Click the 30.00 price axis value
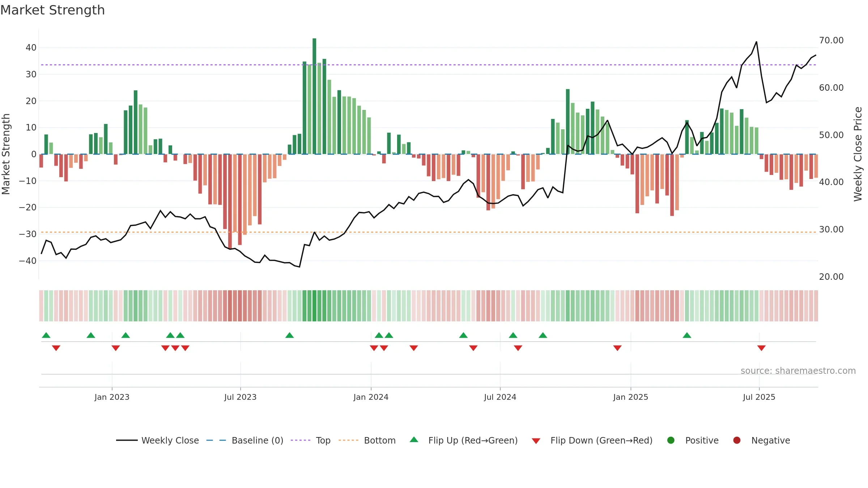Image resolution: width=868 pixels, height=488 pixels. 831,229
